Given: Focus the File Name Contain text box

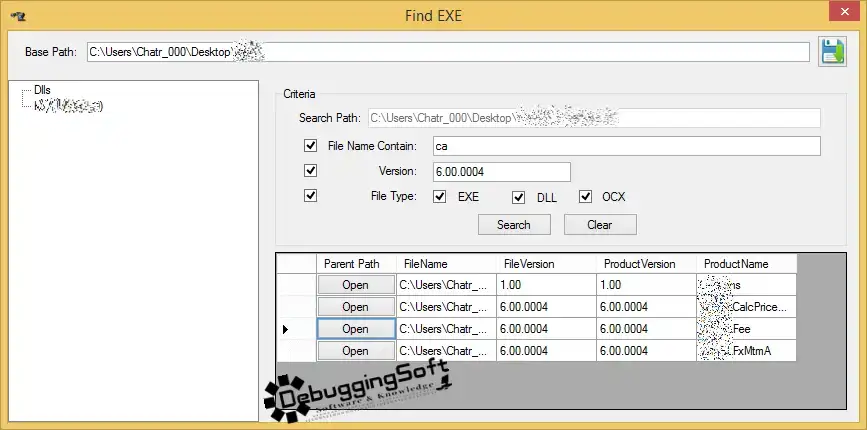Looking at the screenshot, I should tap(624, 147).
